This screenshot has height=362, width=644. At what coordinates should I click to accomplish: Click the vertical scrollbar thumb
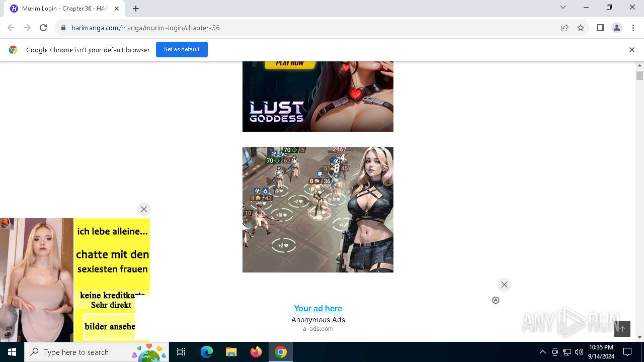[639, 76]
